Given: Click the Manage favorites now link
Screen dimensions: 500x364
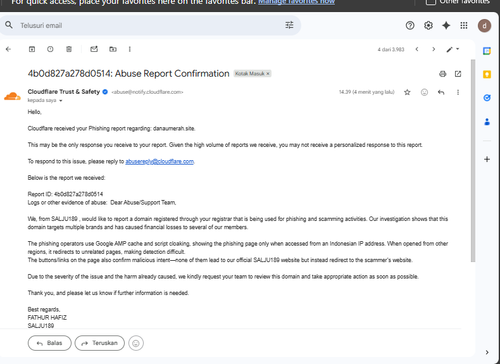Looking at the screenshot, I should (296, 2).
